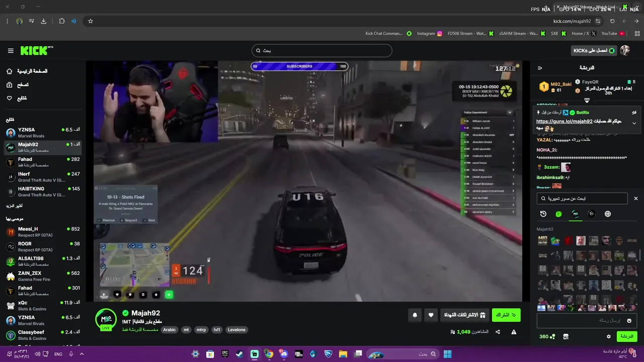The height and width of the screenshot is (362, 644).
Task: Open the user profile avatar menu
Action: click(x=625, y=50)
